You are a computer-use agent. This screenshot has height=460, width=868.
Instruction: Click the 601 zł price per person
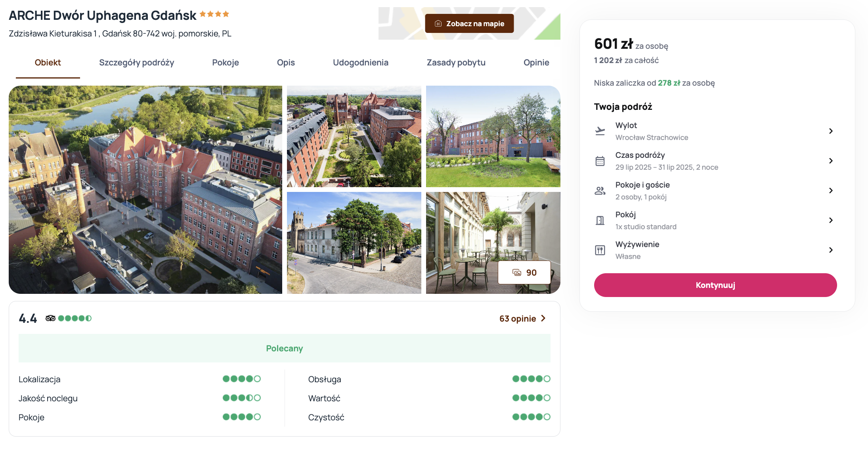[x=614, y=44]
